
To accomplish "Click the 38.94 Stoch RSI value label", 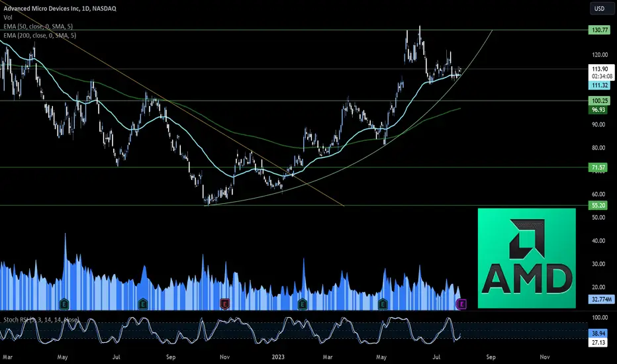I will click(598, 334).
